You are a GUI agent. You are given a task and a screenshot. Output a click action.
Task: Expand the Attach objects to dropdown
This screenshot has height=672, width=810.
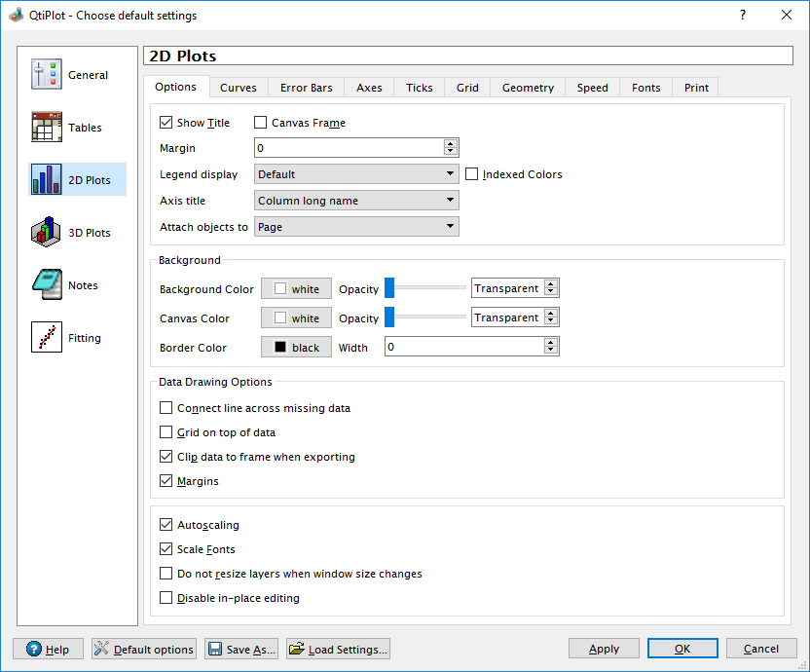pyautogui.click(x=356, y=227)
